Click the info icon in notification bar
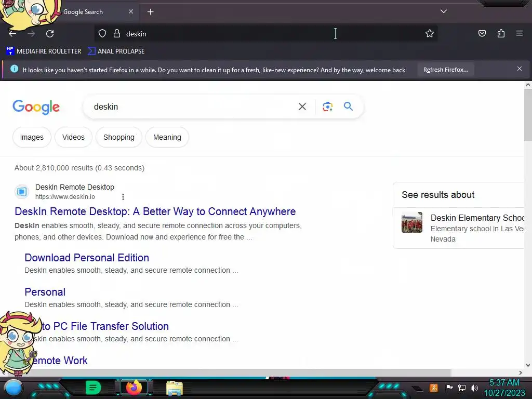Viewport: 532px width, 399px height. coord(14,69)
